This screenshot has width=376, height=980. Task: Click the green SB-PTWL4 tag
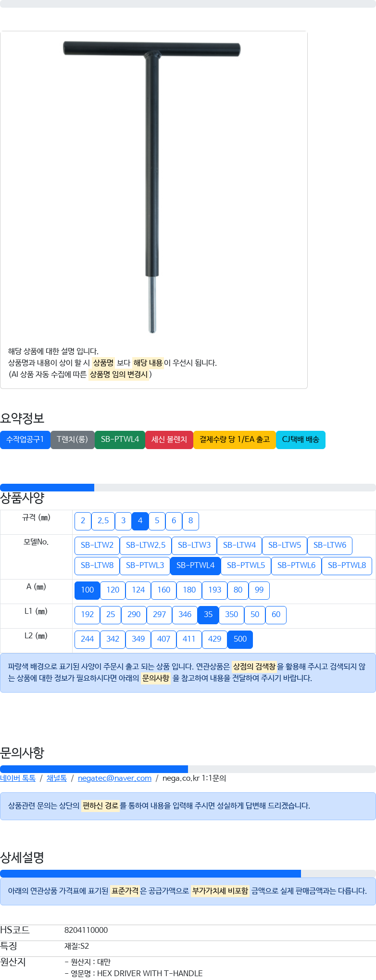[120, 439]
